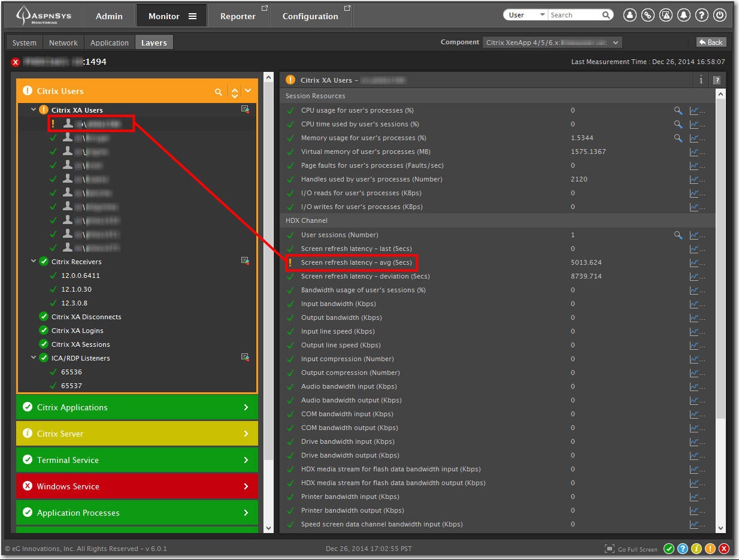Collapse the ICA/RDP Listeners tree node

point(34,358)
